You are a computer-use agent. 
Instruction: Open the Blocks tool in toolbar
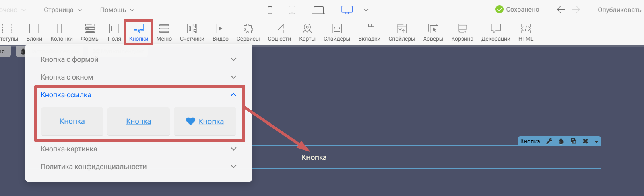click(x=34, y=32)
